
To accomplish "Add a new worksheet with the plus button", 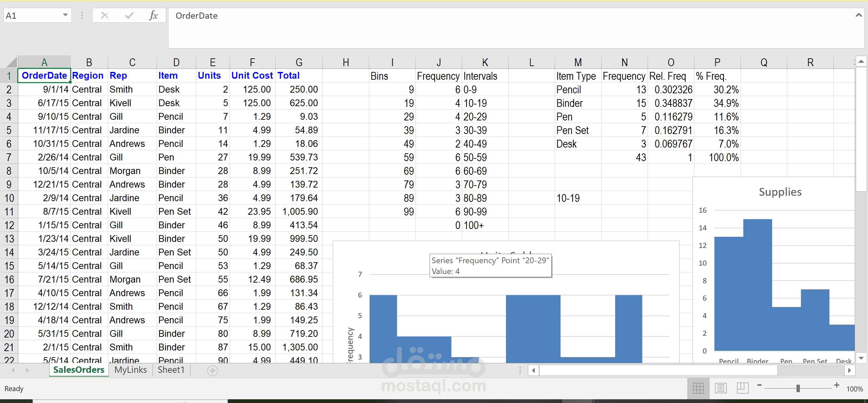I will [212, 370].
